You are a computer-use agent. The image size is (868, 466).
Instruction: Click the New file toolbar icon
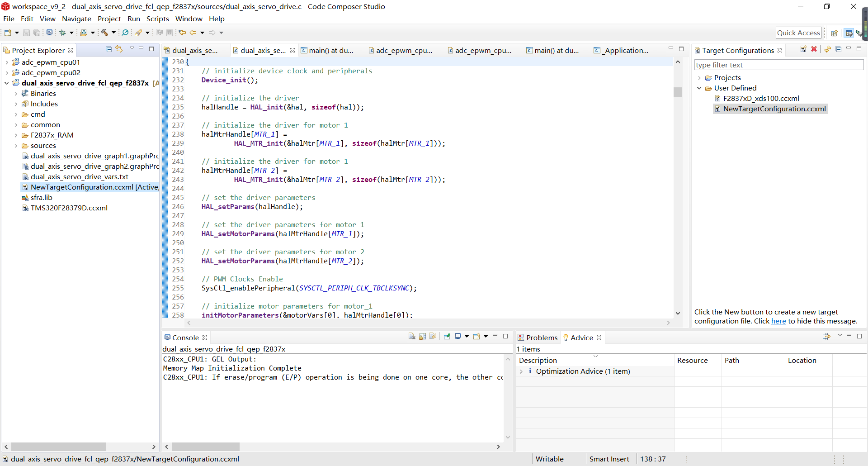click(x=8, y=33)
